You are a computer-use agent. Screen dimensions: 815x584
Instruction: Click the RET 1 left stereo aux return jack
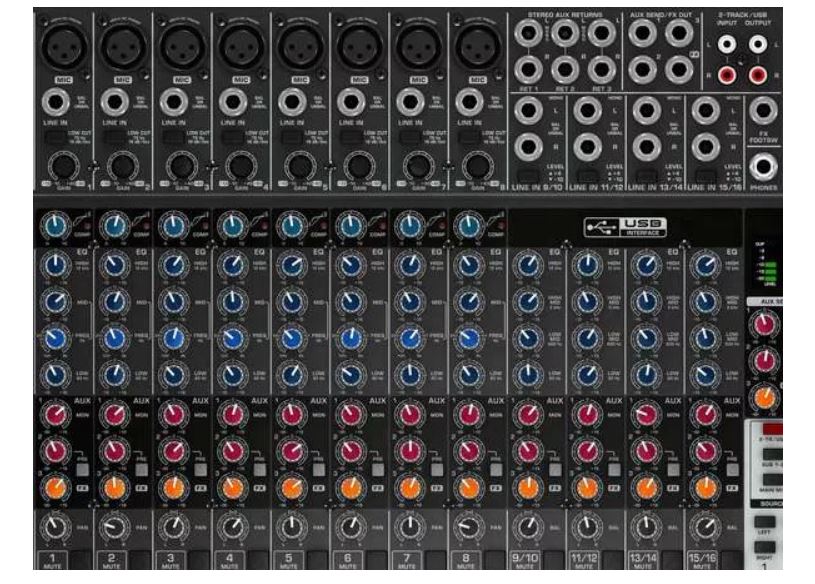[528, 33]
